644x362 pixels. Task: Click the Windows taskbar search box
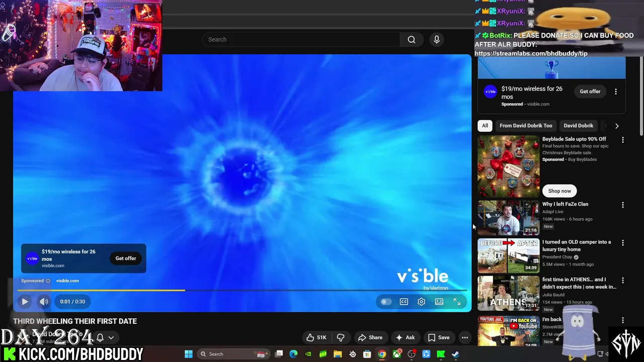pos(233,354)
